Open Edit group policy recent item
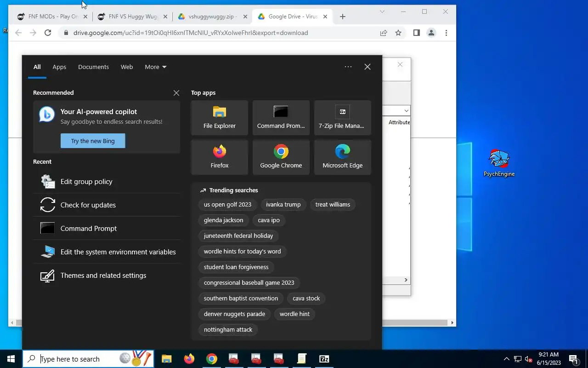Viewport: 588px width, 368px height. (x=107, y=182)
